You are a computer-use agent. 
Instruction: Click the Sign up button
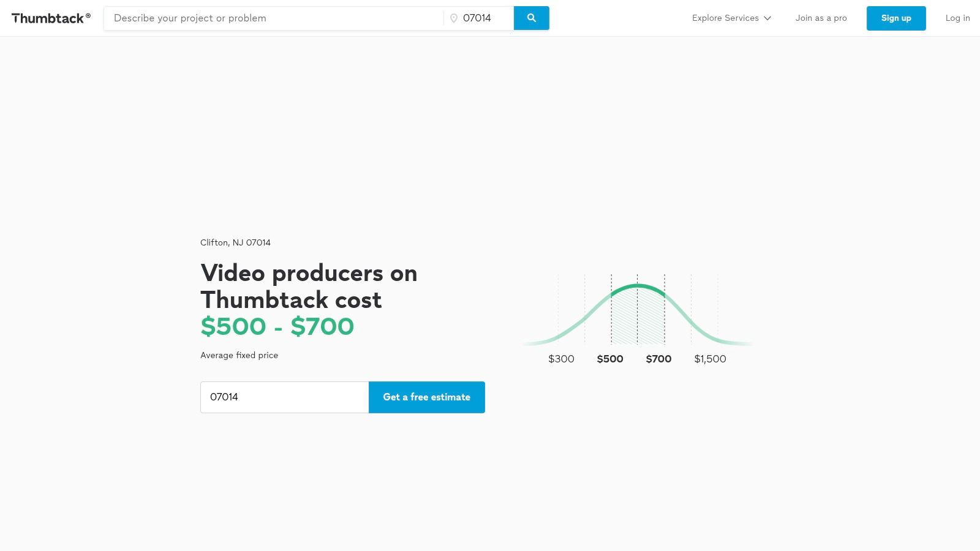click(896, 18)
